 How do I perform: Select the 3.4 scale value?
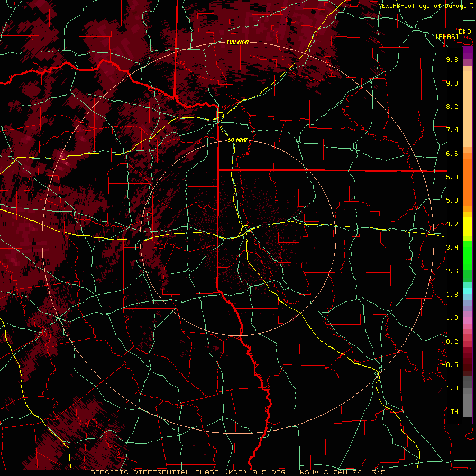click(x=452, y=248)
